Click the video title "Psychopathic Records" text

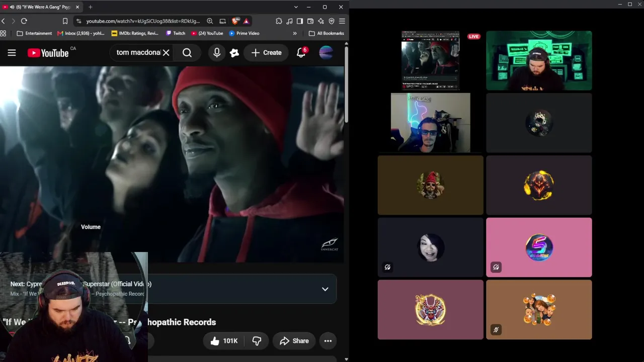(x=172, y=322)
